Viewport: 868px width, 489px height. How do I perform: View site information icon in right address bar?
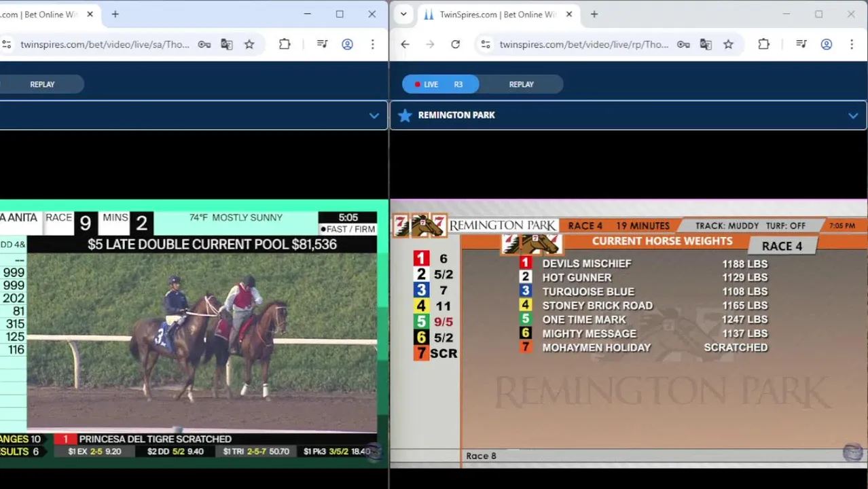pos(485,45)
